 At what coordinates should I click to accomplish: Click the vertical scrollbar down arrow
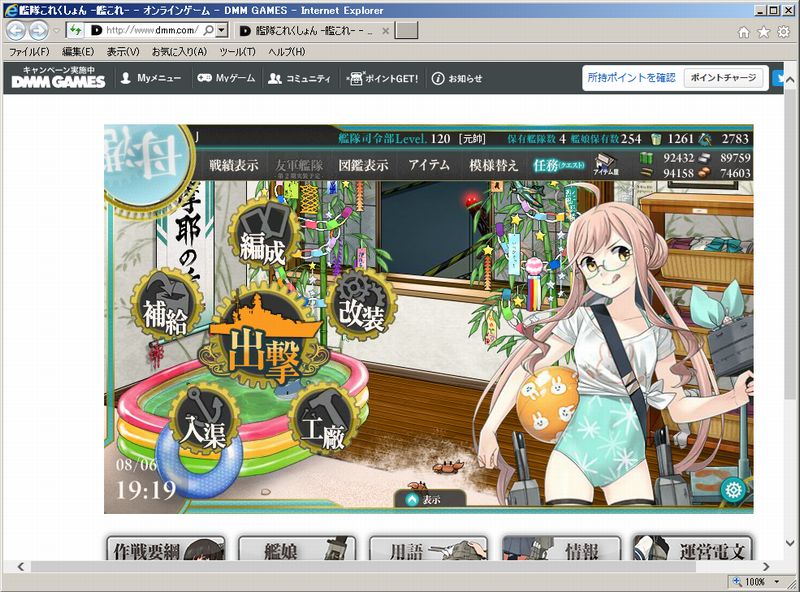tap(790, 543)
